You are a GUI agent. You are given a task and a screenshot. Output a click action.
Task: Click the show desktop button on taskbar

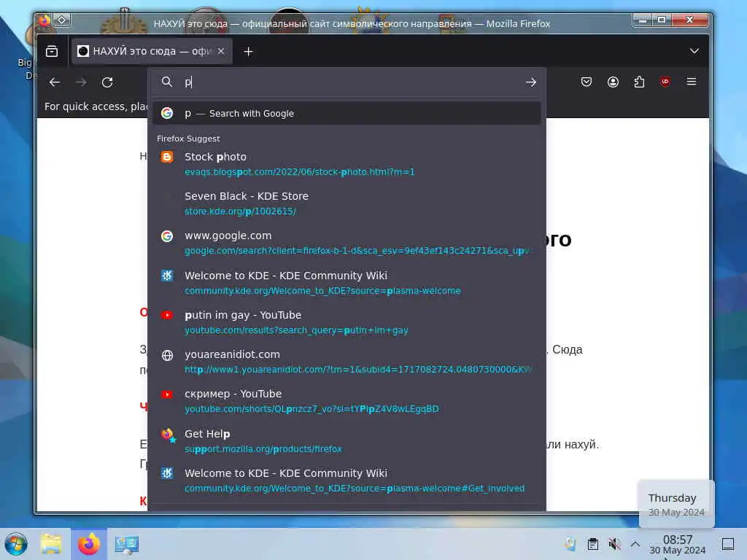coord(728,544)
